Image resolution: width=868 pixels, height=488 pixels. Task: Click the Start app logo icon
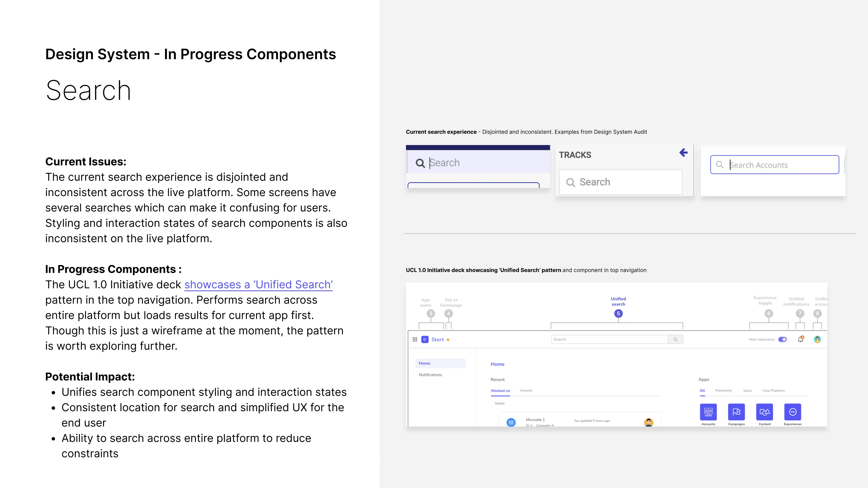(425, 340)
